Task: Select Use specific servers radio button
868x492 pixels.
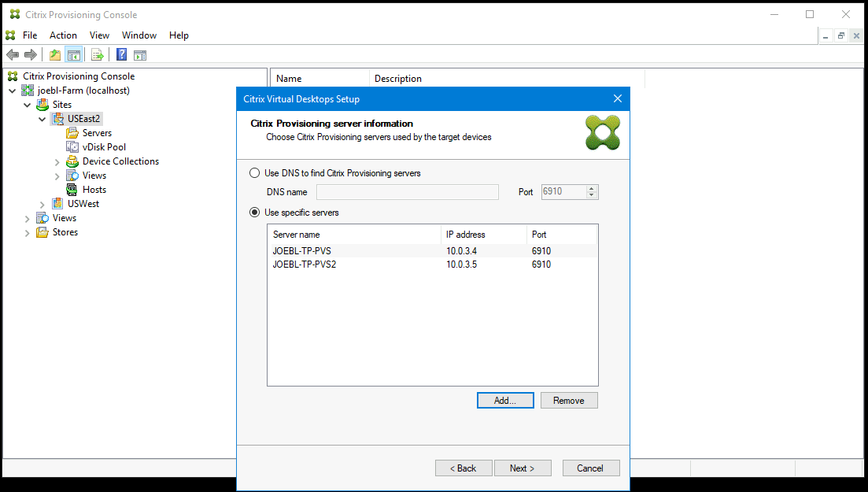Action: click(x=255, y=213)
